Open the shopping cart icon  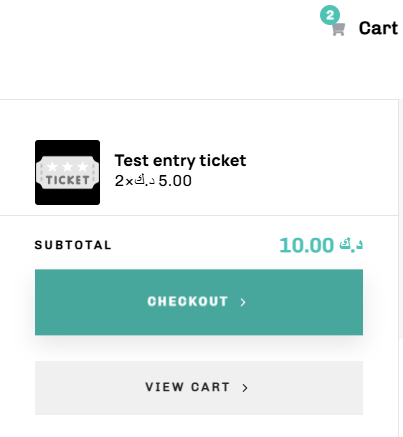coord(338,29)
